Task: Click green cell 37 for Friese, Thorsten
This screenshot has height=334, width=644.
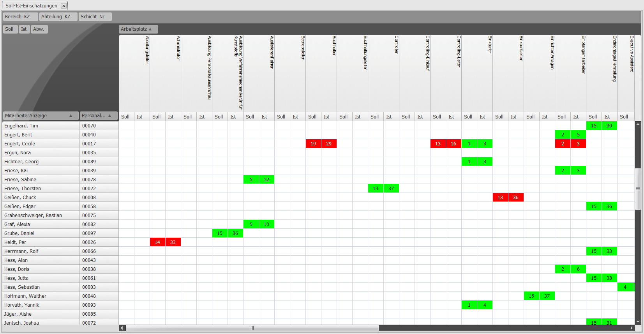Action: (x=391, y=189)
